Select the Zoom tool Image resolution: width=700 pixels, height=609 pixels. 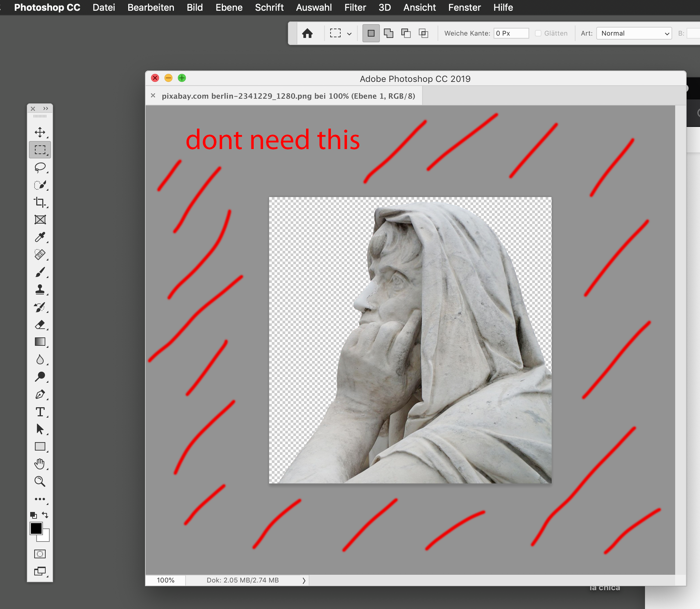[x=40, y=481]
